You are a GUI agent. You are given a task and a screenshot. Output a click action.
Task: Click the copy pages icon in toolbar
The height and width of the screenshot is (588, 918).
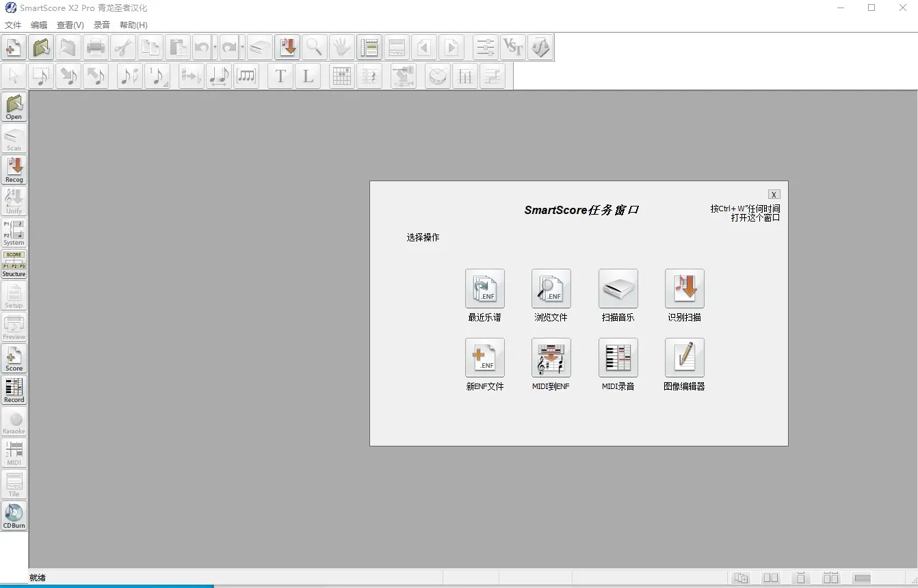[150, 48]
